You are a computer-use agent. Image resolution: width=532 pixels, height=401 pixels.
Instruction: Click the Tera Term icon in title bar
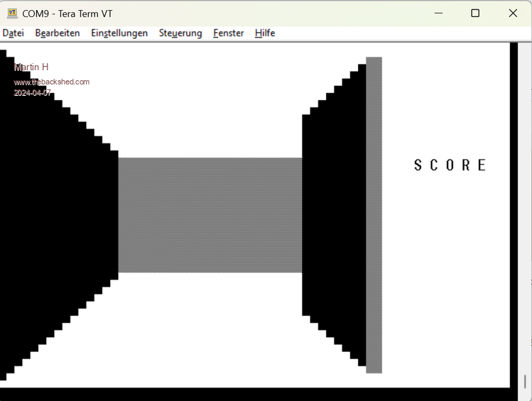tap(12, 13)
